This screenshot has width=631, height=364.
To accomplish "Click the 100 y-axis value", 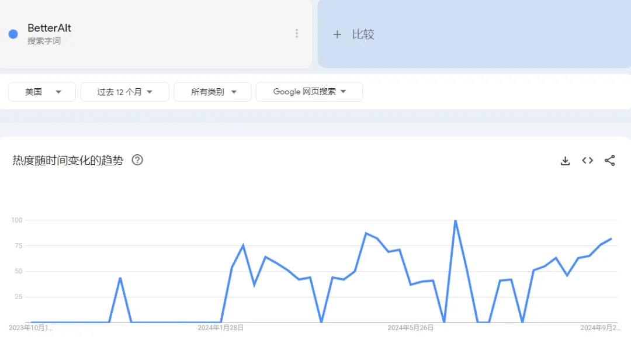I will (x=17, y=220).
